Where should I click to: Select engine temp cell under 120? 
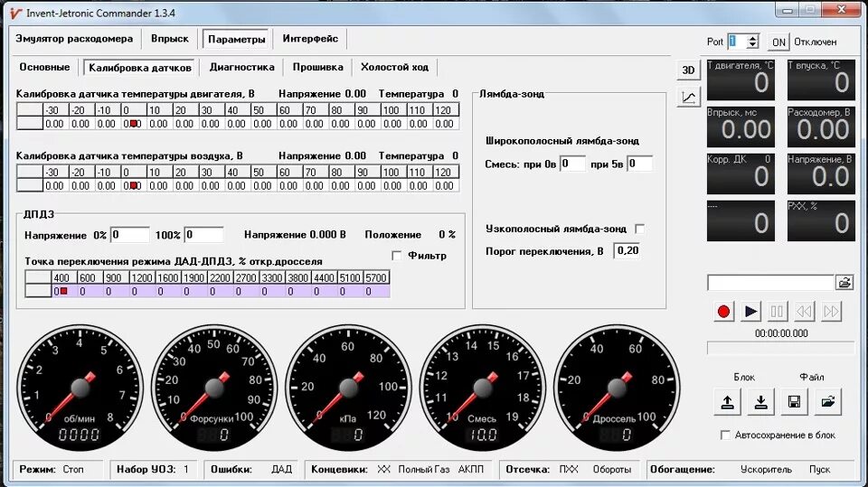click(x=446, y=124)
